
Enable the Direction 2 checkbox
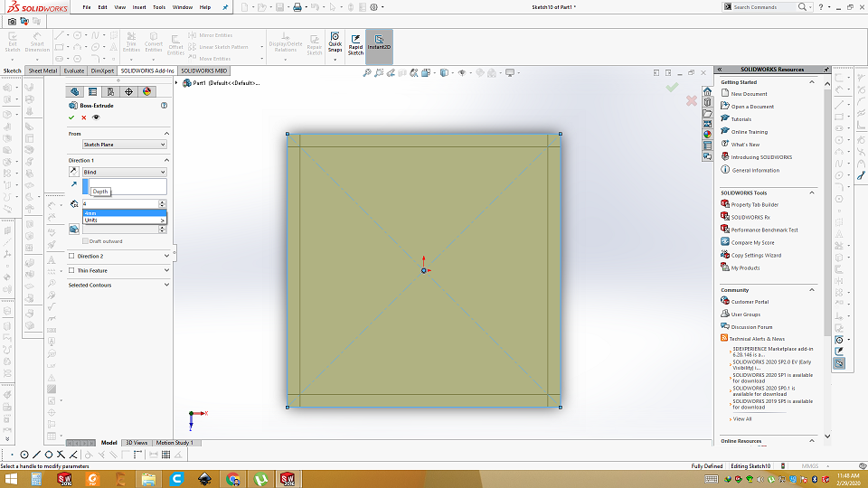tap(71, 256)
